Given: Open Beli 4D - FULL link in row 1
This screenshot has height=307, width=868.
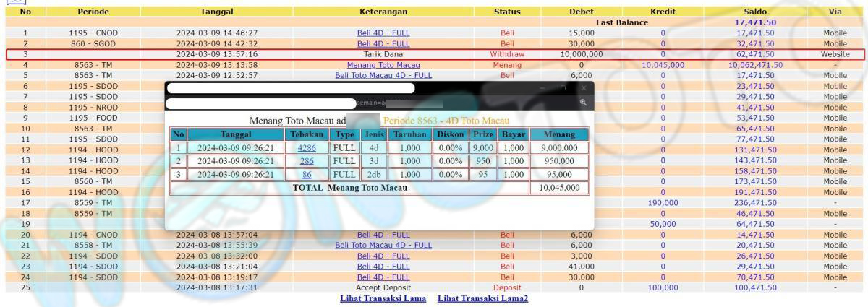Looking at the screenshot, I should [x=383, y=33].
